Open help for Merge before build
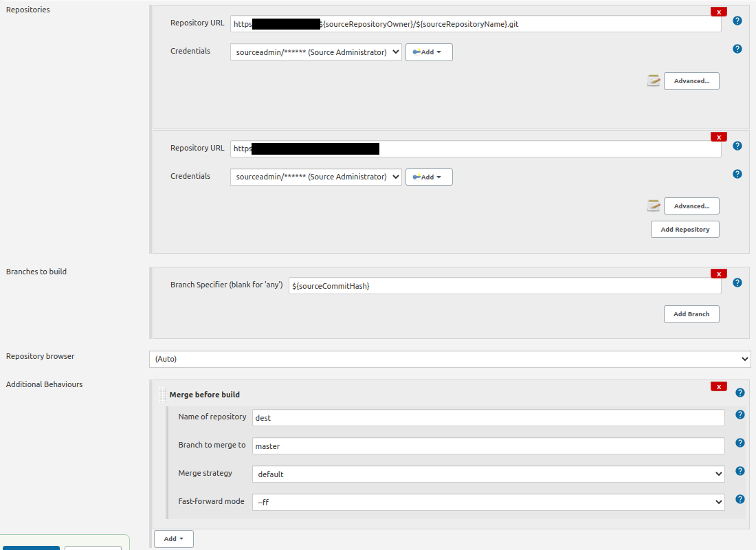This screenshot has width=756, height=550. point(740,393)
